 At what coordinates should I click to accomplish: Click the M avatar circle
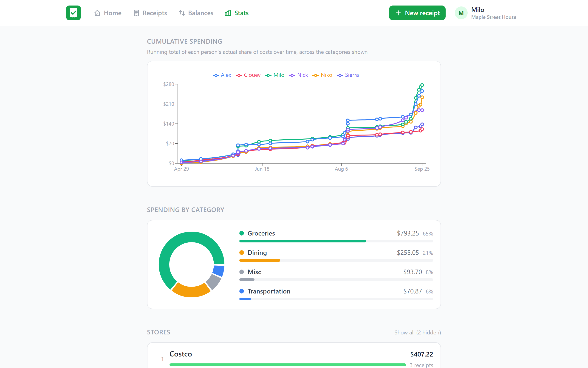click(461, 13)
